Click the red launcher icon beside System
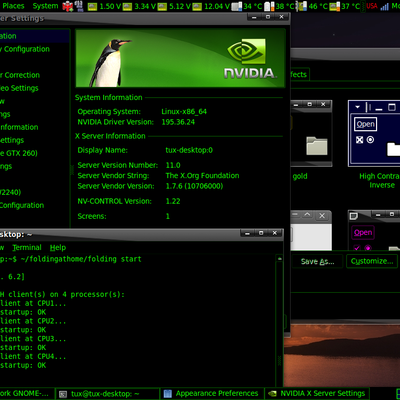The image size is (400, 400). click(68, 6)
